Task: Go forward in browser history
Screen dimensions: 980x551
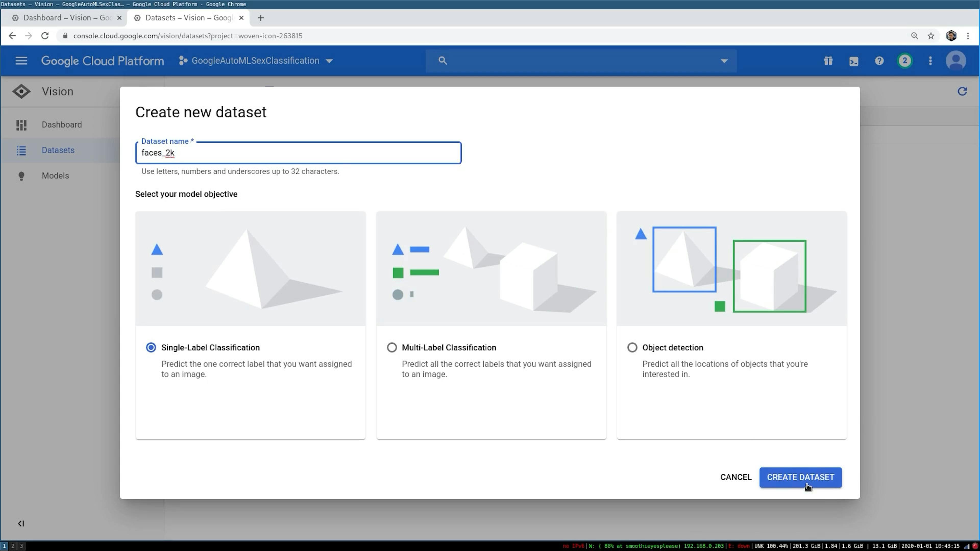Action: (x=29, y=36)
